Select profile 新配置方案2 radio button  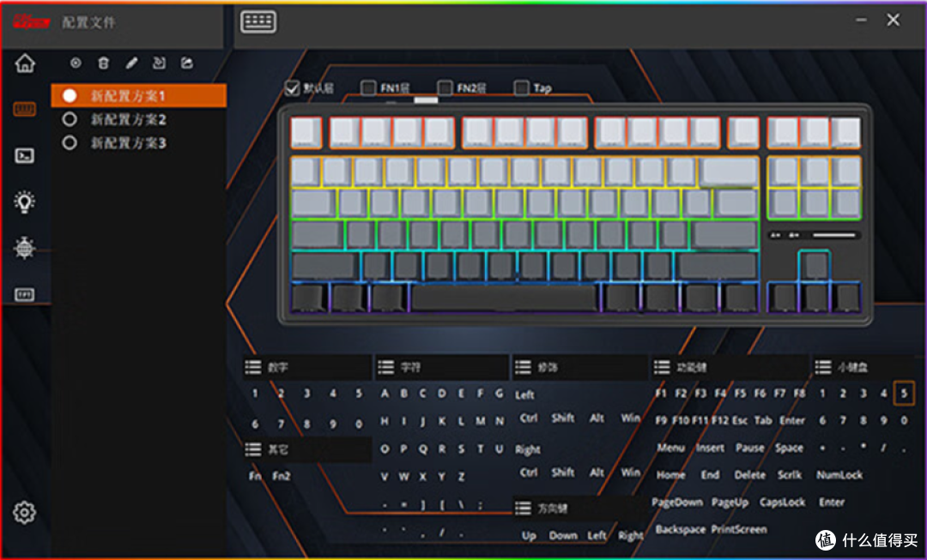click(70, 119)
